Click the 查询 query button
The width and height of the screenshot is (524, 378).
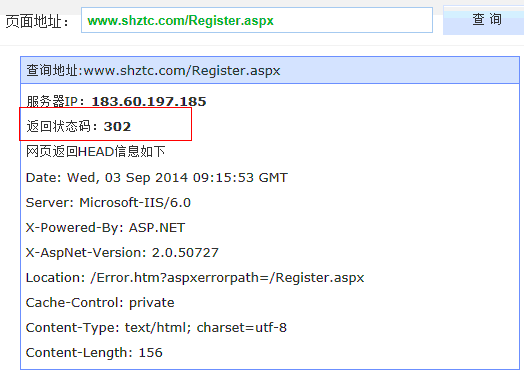[x=484, y=20]
